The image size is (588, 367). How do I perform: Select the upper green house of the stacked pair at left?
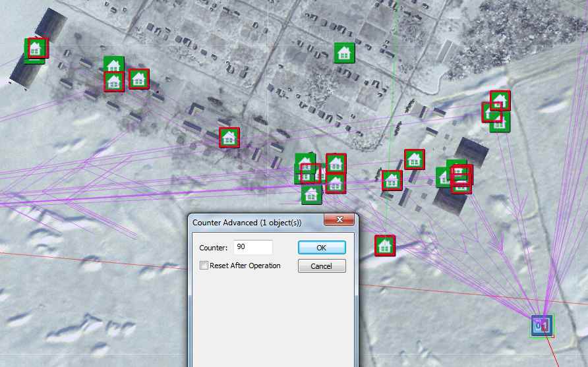coord(113,65)
